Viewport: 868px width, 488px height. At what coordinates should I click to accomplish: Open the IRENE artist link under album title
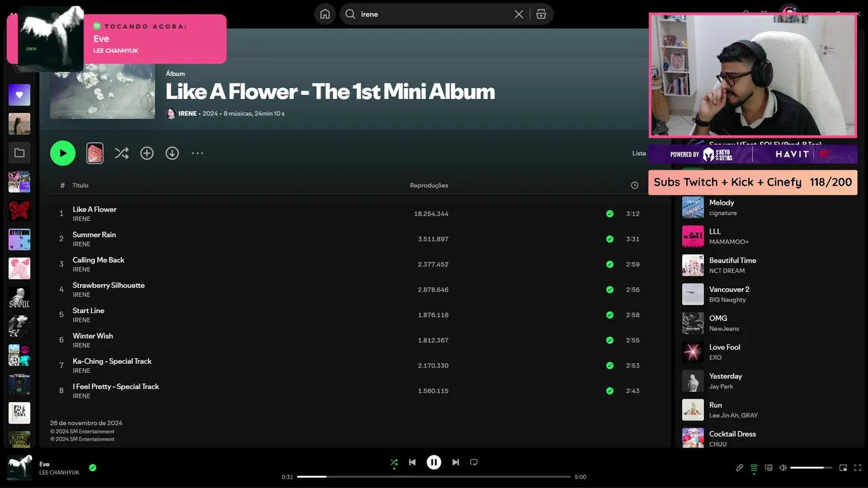coord(187,114)
